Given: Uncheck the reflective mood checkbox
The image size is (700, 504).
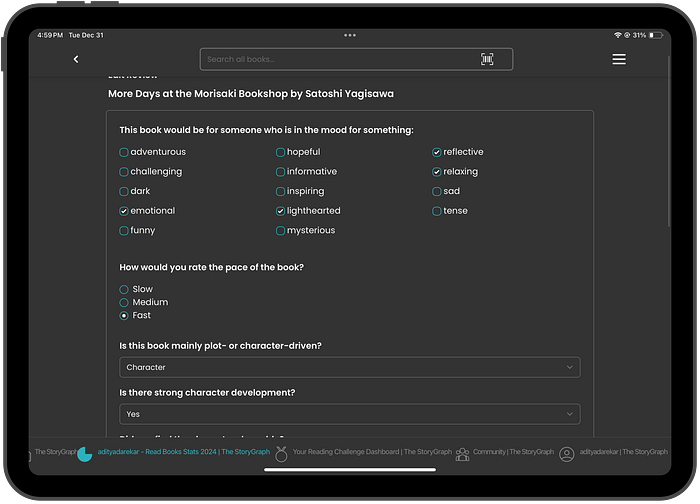Looking at the screenshot, I should click(x=437, y=152).
